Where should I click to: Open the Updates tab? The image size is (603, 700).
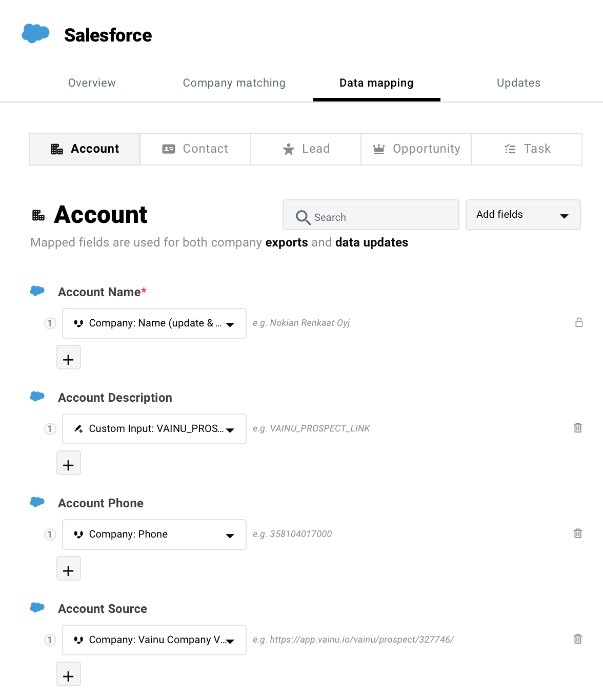pyautogui.click(x=518, y=83)
